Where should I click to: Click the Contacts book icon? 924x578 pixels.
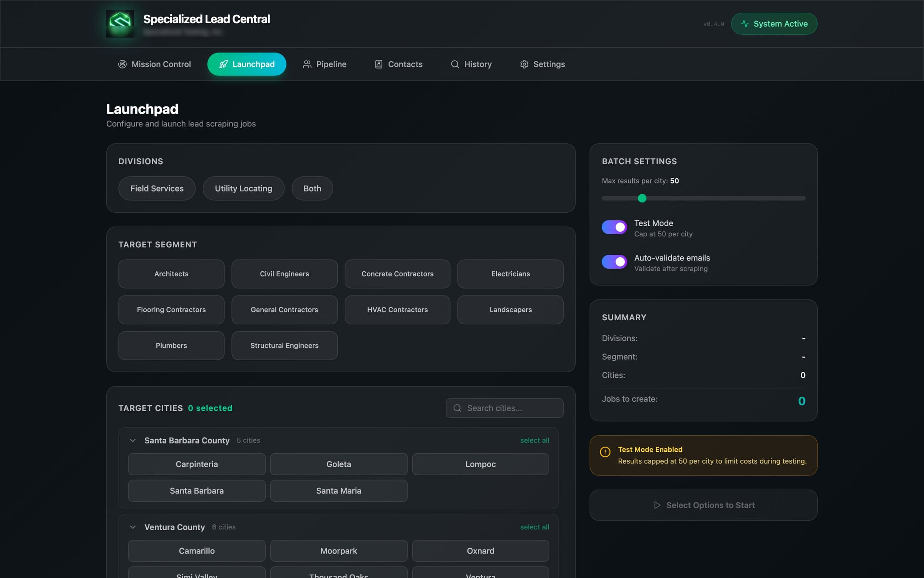pyautogui.click(x=379, y=64)
